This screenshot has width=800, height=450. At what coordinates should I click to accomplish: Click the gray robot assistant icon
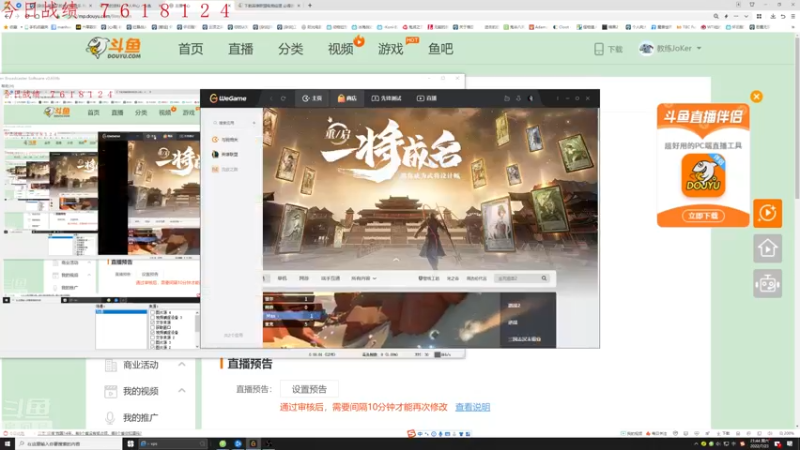[767, 284]
